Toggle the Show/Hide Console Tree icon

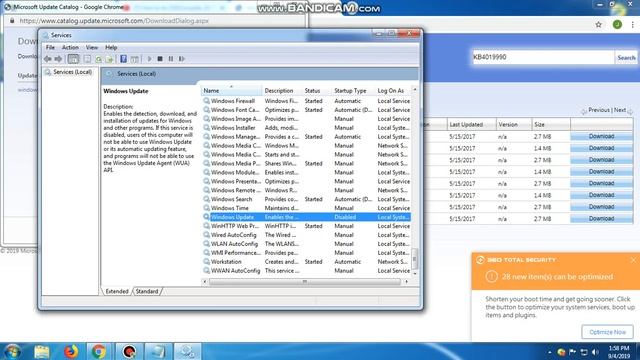pos(73,59)
